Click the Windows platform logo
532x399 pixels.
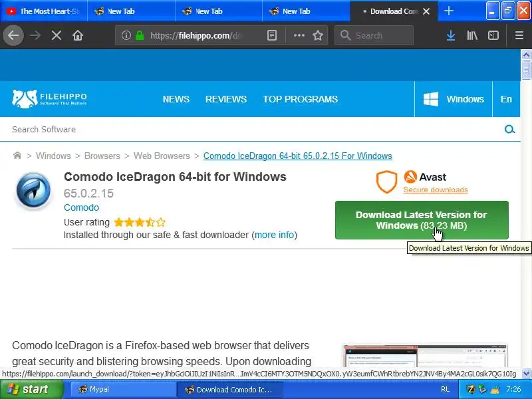click(x=430, y=99)
